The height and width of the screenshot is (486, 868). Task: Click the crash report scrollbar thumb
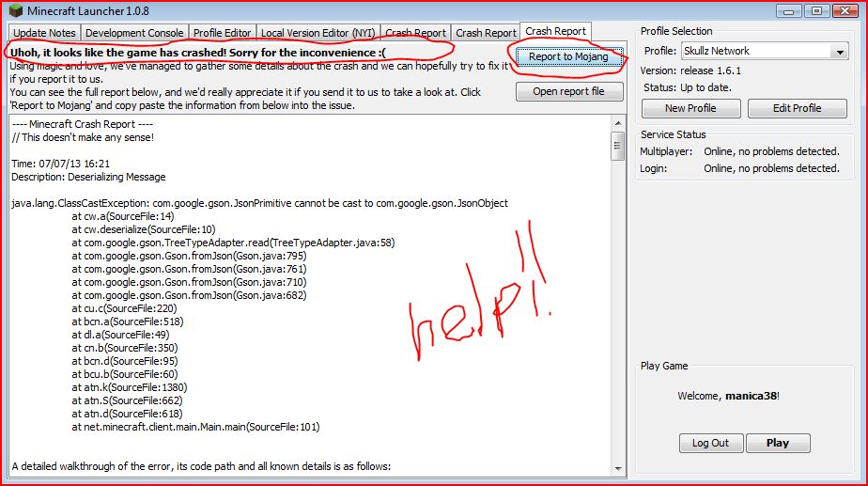[618, 146]
